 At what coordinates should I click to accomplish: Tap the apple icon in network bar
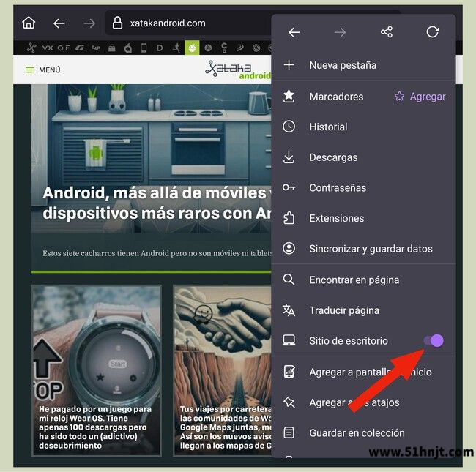128,48
